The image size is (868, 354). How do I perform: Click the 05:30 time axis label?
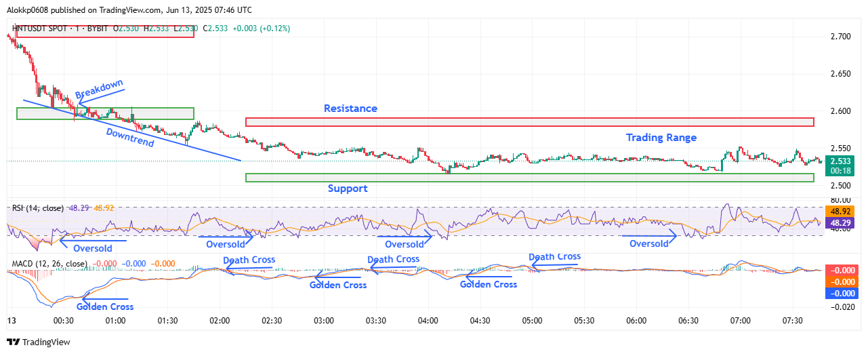(585, 320)
